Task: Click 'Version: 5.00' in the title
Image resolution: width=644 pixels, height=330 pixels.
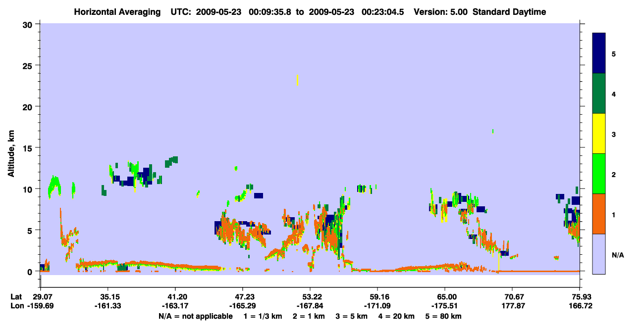Action: point(442,12)
